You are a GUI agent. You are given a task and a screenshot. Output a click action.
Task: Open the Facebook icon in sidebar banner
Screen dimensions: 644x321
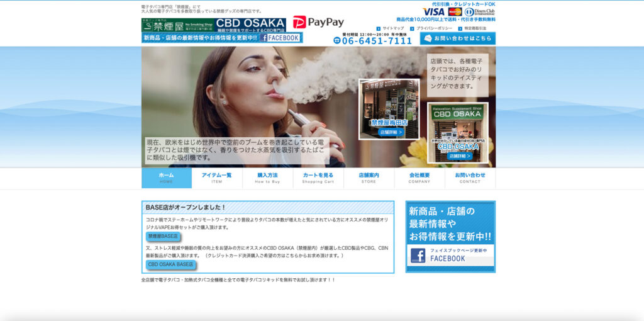[x=418, y=256]
